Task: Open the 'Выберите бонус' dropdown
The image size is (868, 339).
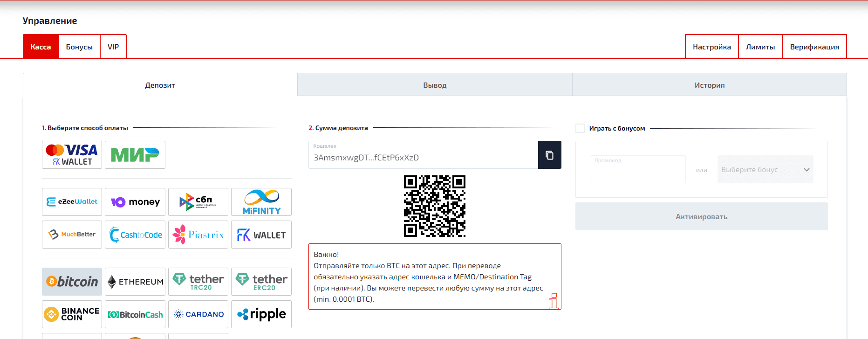Action: pyautogui.click(x=765, y=170)
